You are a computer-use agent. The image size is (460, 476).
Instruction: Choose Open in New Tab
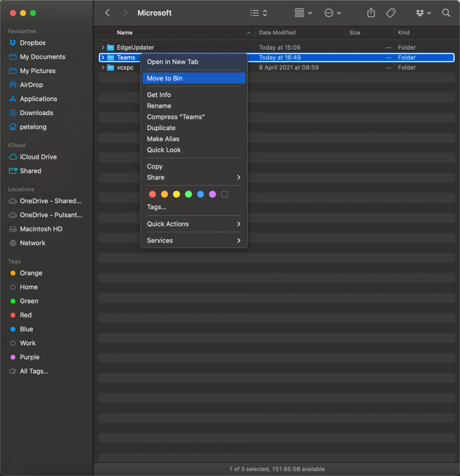click(194, 62)
